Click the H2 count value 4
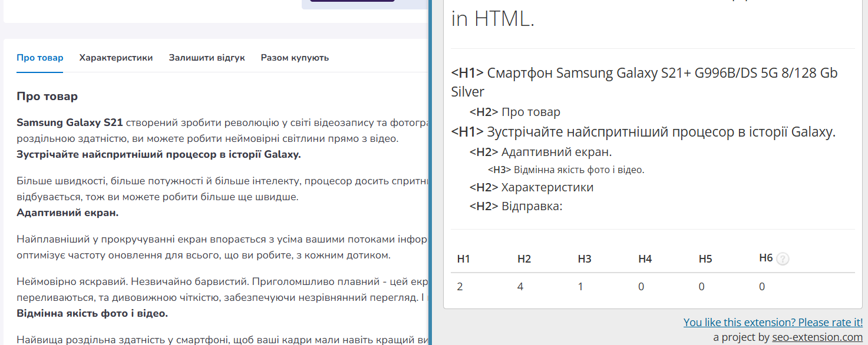This screenshot has height=345, width=868. point(520,287)
